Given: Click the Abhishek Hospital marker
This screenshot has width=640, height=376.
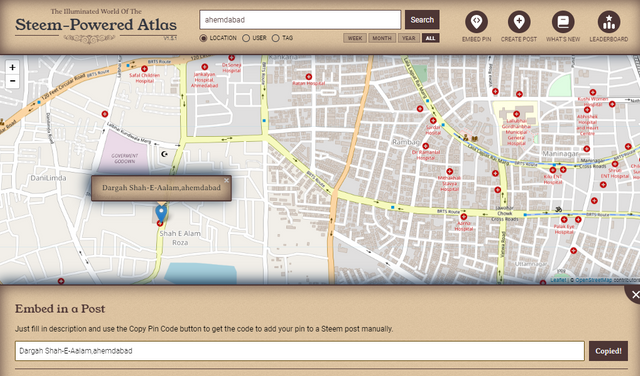Looking at the screenshot, I should tap(587, 110).
